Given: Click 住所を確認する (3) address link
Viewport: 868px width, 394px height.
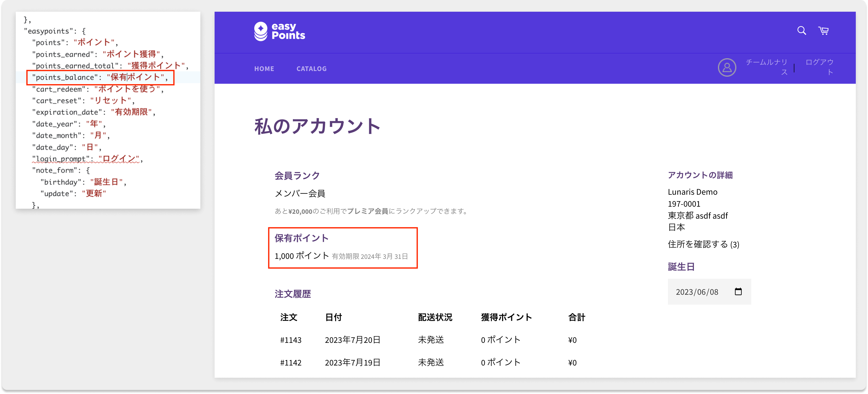Looking at the screenshot, I should coord(703,244).
